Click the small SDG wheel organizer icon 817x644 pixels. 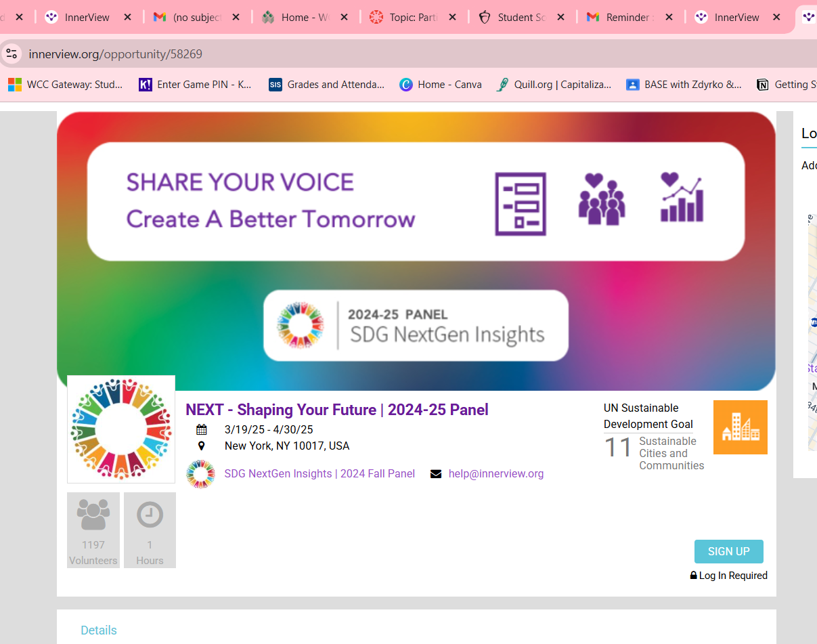[x=200, y=474]
